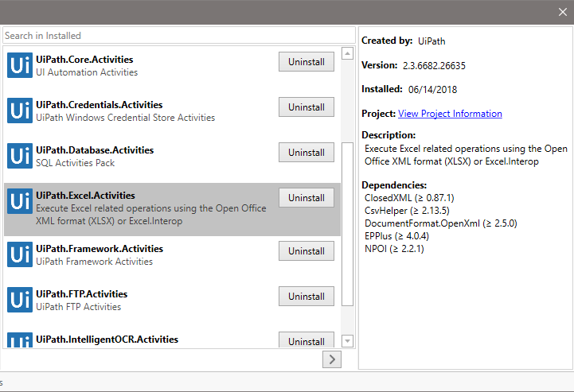Select UiPath.FTP.Activities title text
The image size is (574, 392).
pos(82,294)
